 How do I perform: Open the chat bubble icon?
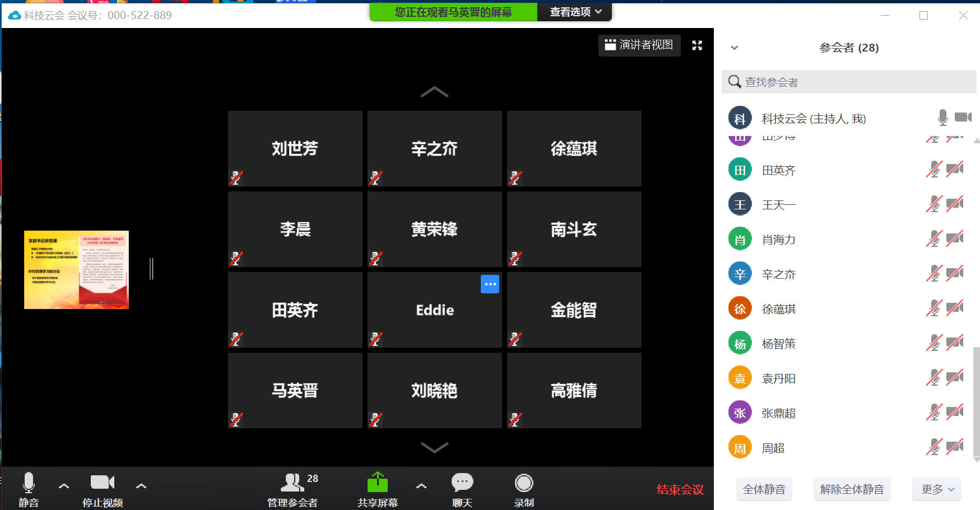(x=462, y=483)
